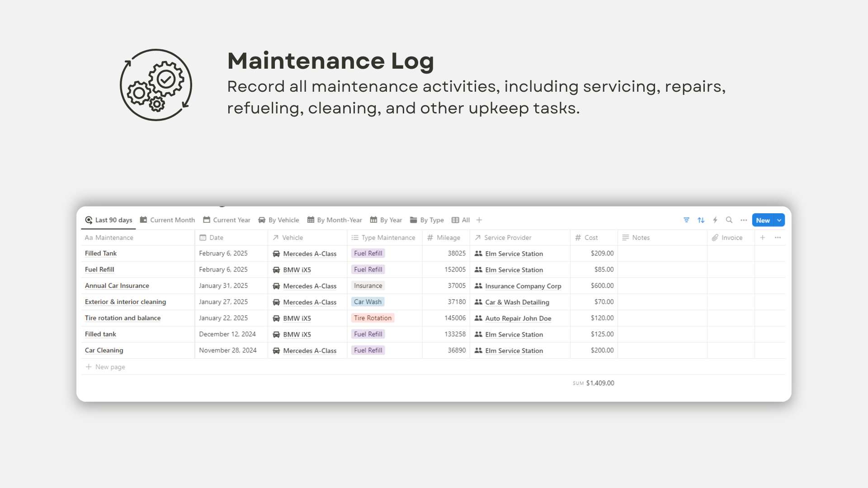
Task: Click the Insurance type tag
Action: 368,286
